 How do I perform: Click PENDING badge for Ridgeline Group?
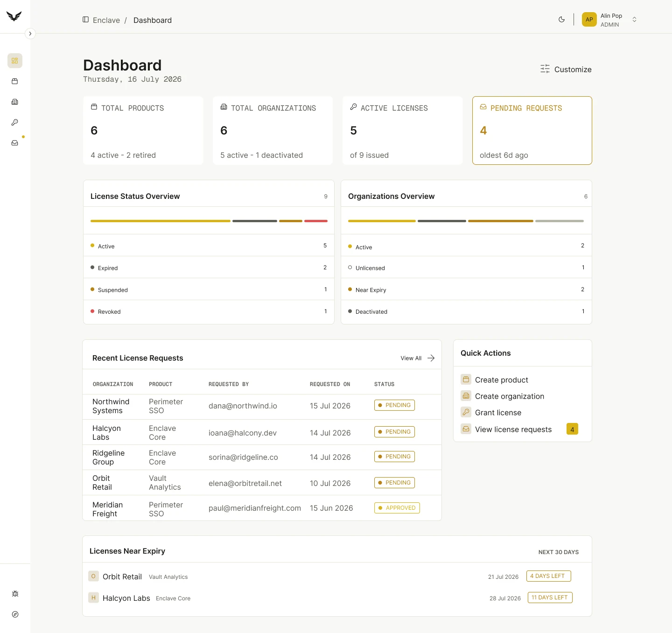tap(394, 457)
